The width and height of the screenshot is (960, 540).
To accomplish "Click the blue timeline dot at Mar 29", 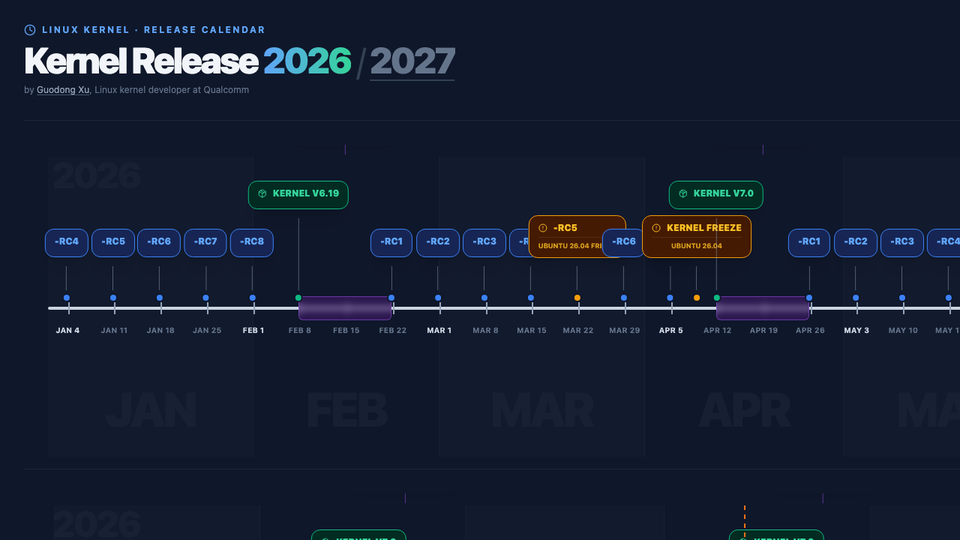I will [624, 298].
